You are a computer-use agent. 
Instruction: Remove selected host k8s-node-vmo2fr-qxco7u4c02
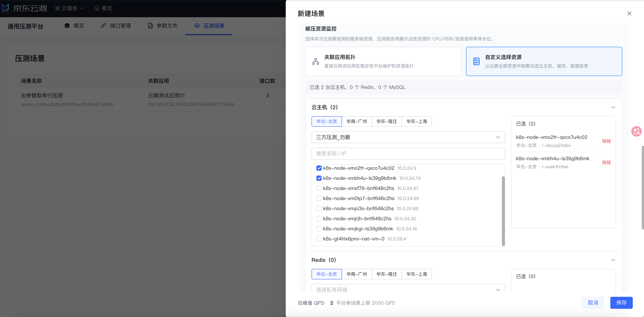[x=606, y=141]
